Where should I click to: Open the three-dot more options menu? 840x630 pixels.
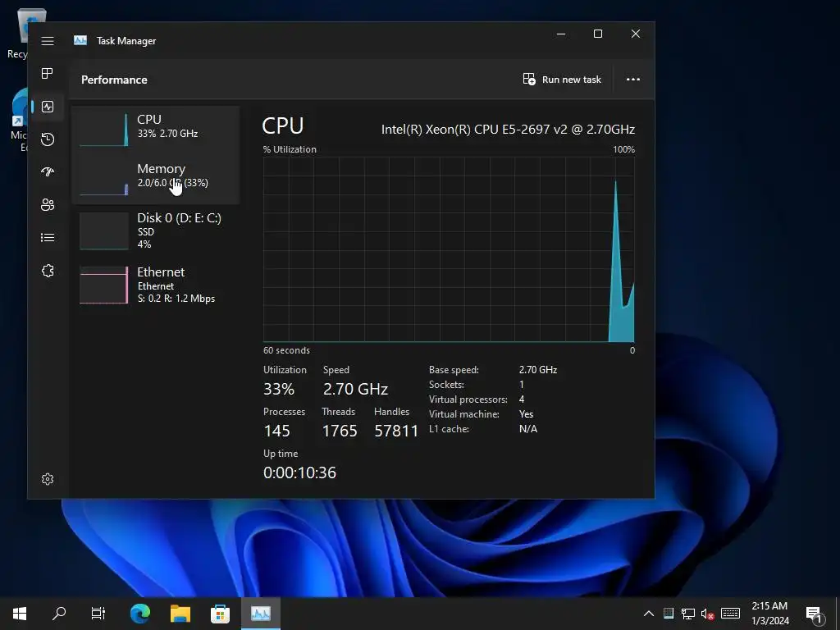point(633,80)
